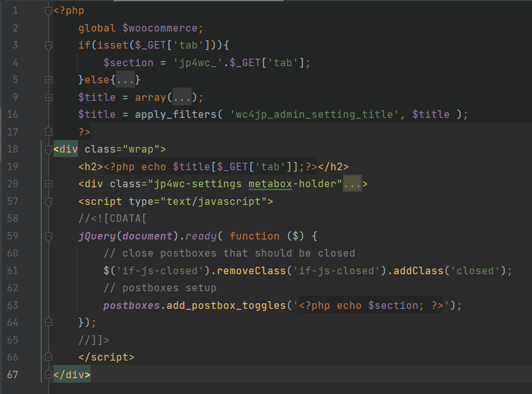Click fold-end marker beside closing </script> tag
This screenshot has height=394, width=532.
49,357
